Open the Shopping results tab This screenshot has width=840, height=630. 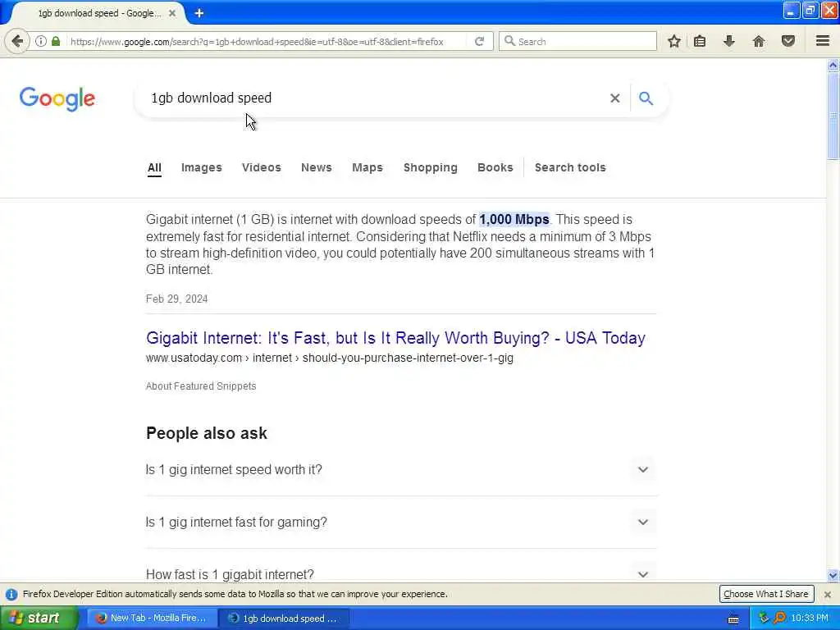point(431,167)
